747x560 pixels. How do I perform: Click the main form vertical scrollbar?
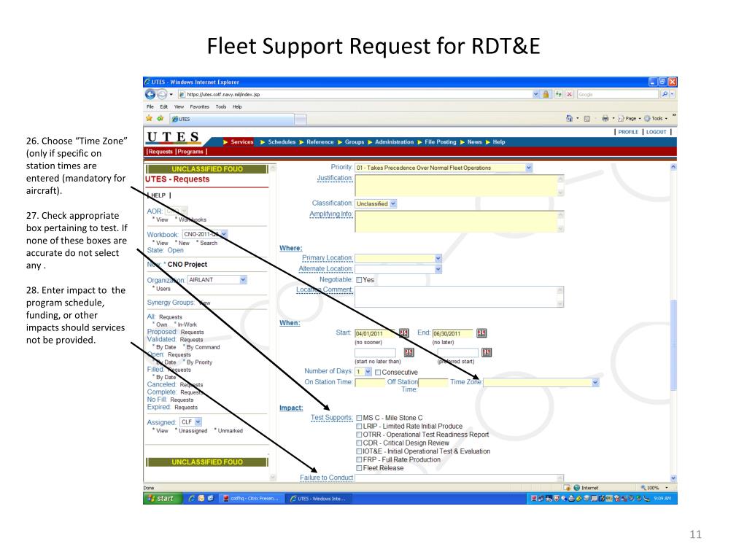tap(673, 345)
